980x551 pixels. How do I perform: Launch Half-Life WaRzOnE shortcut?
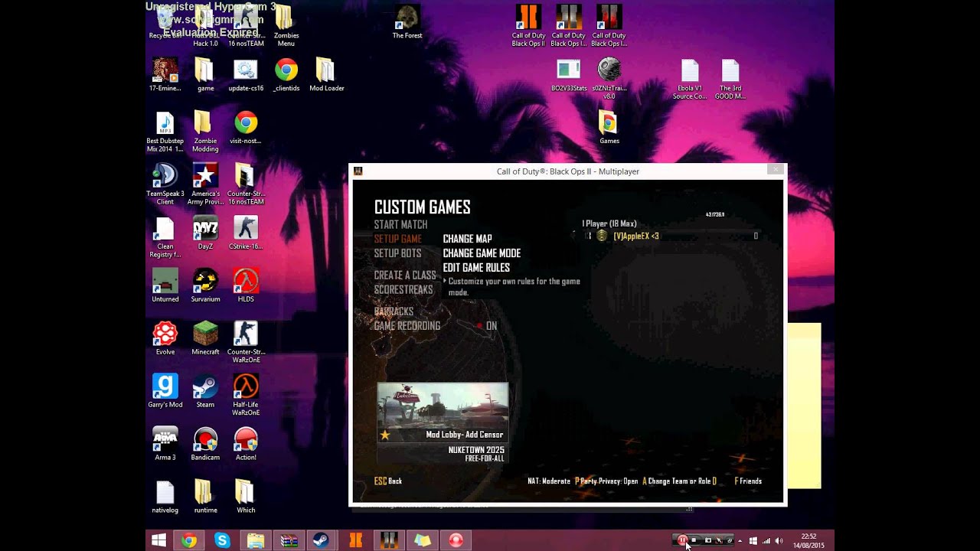point(246,395)
